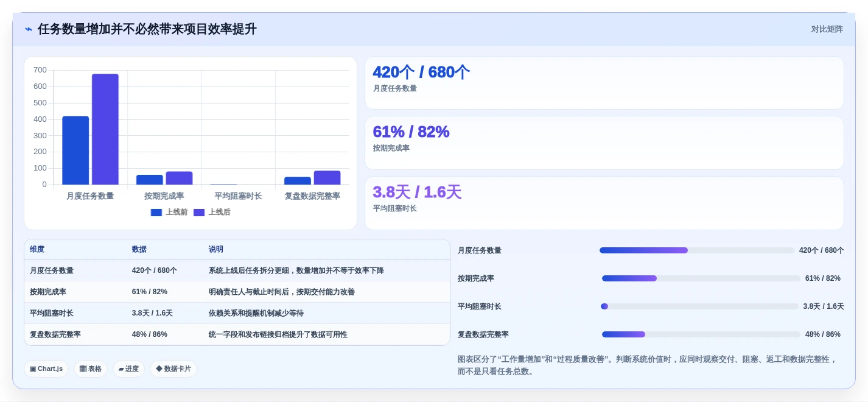
Task: Click the 700 y-axis tick value
Action: pyautogui.click(x=40, y=70)
